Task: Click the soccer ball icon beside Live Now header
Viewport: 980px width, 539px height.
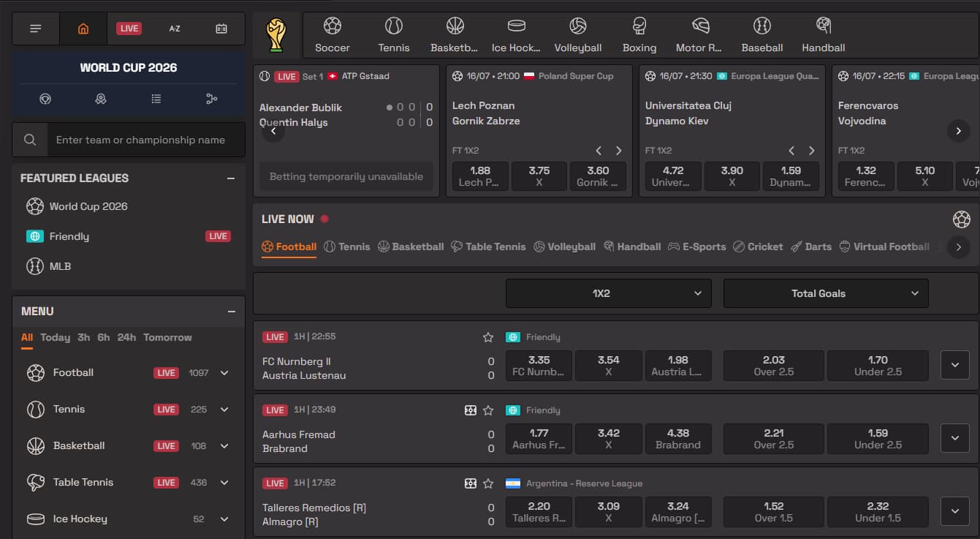Action: click(962, 219)
